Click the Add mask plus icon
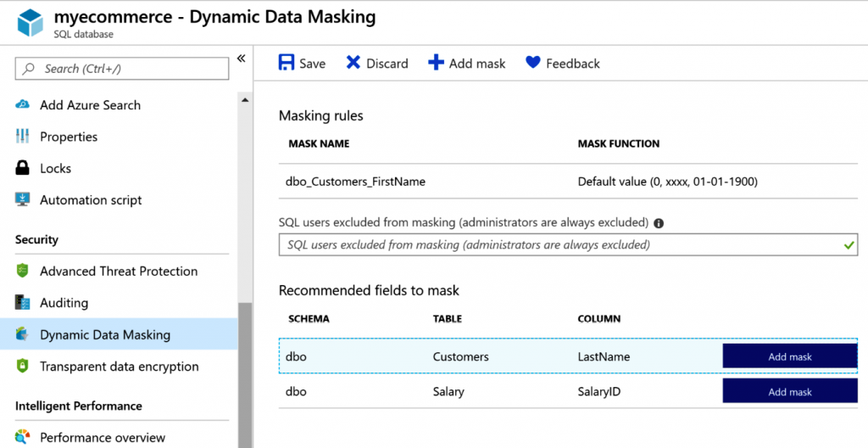Viewport: 868px width, 448px height. coord(436,64)
